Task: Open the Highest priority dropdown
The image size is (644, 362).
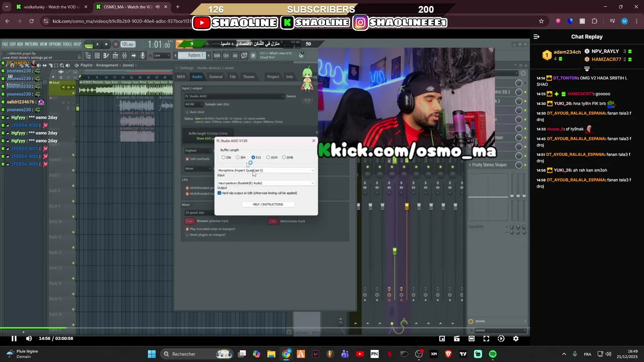Action: (x=198, y=150)
